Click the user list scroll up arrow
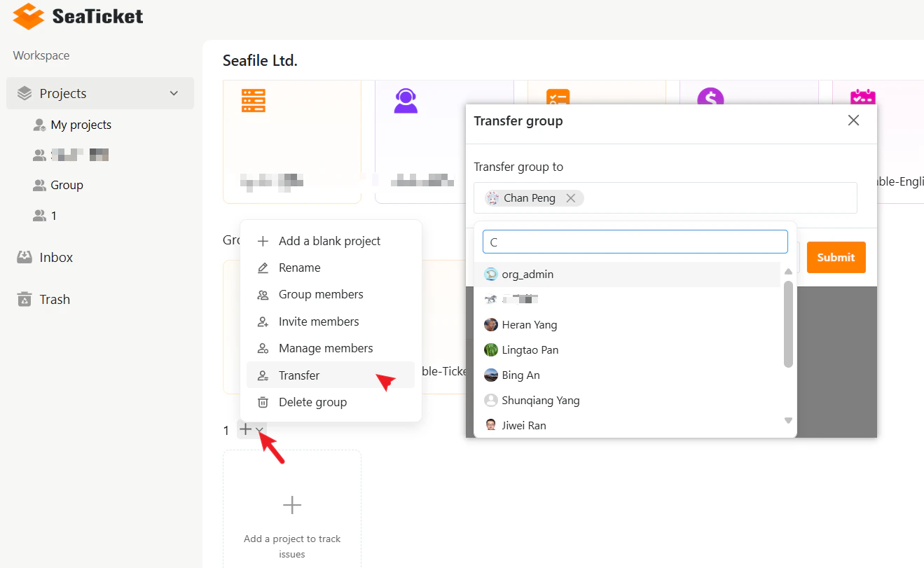 tap(788, 271)
